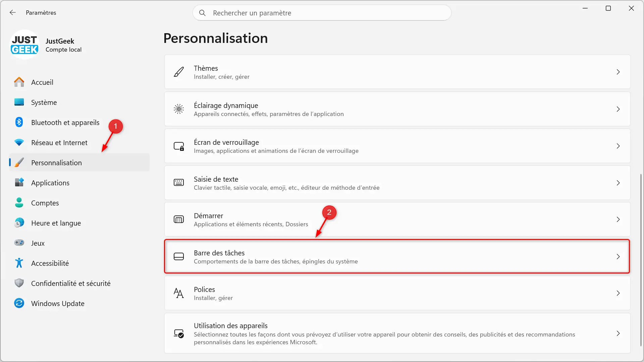644x362 pixels.
Task: Open Saisie de texte settings
Action: (397, 183)
